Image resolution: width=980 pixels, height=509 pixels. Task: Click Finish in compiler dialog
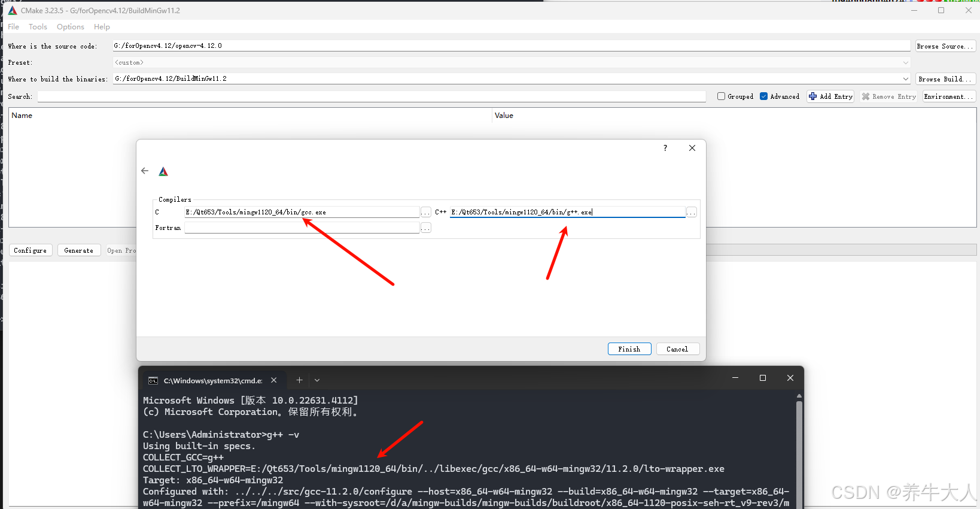pos(629,349)
